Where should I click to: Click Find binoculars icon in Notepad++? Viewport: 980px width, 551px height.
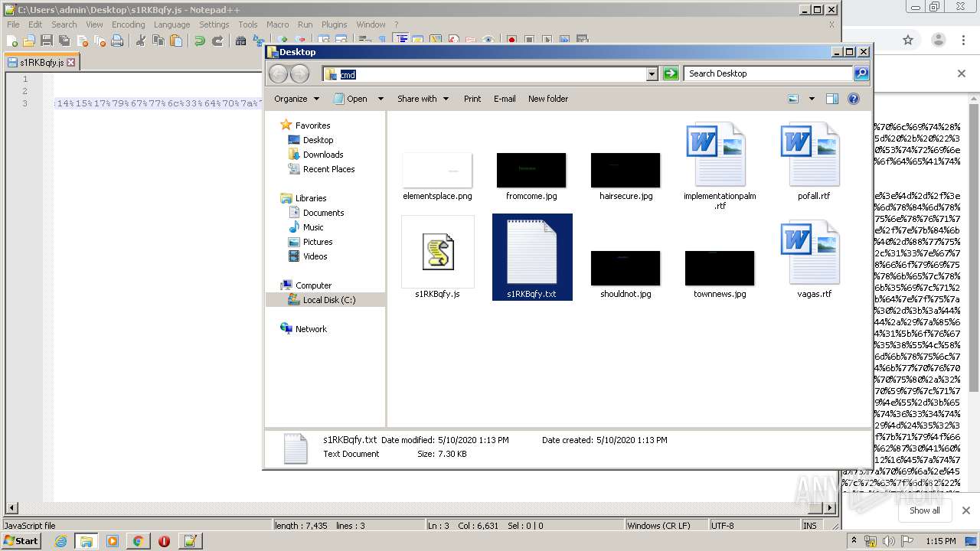tap(240, 41)
